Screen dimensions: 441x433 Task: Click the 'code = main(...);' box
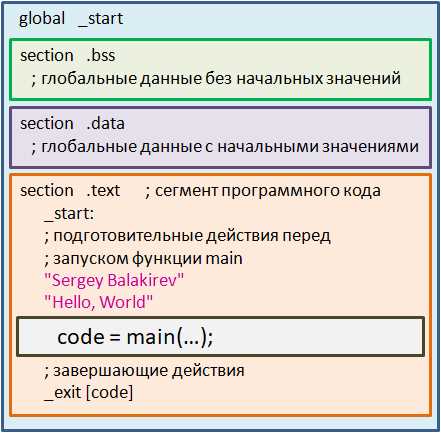(220, 337)
